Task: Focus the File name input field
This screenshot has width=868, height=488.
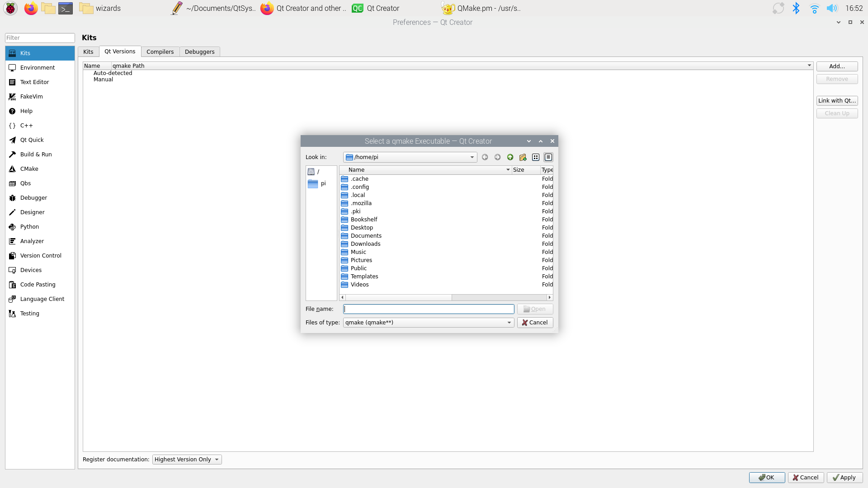Action: coord(429,309)
